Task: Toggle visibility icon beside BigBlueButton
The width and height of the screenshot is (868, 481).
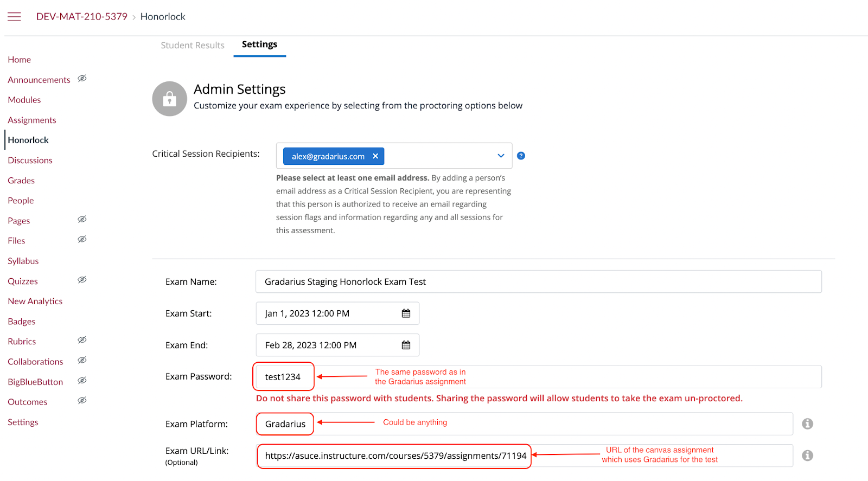Action: (82, 381)
